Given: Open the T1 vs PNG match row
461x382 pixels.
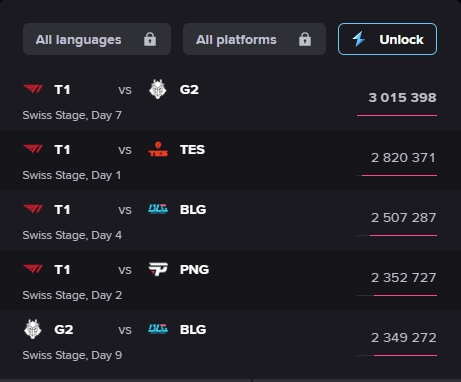Looking at the screenshot, I should pos(230,281).
